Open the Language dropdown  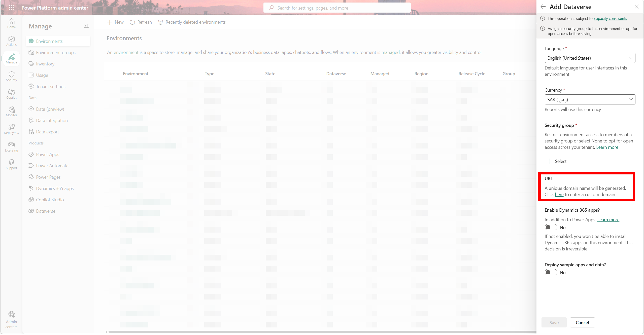point(590,58)
